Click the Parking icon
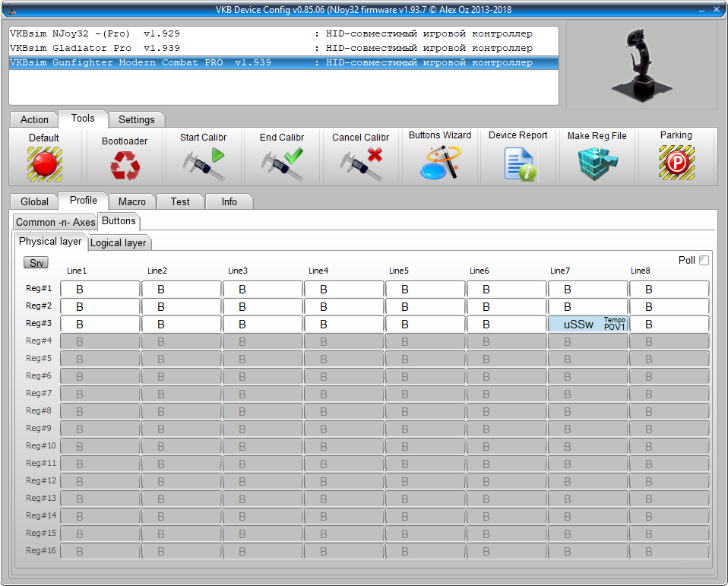Image resolution: width=728 pixels, height=586 pixels. pos(676,163)
